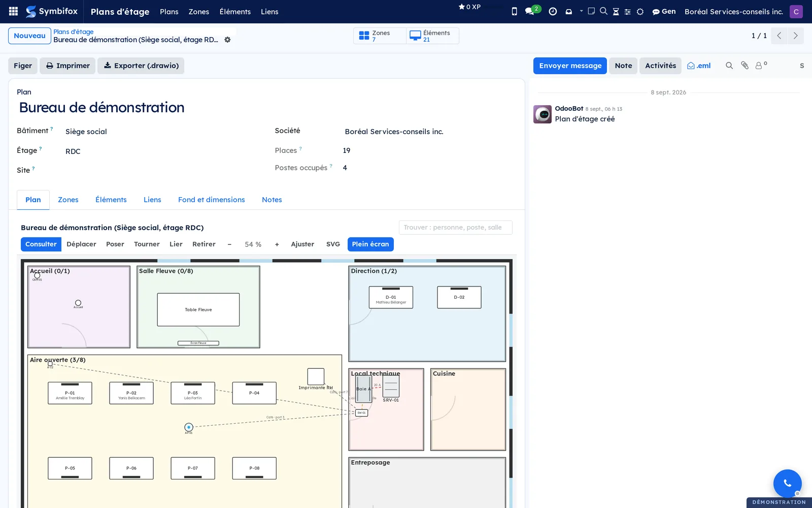Open the mobile phone icon in top bar
This screenshot has width=812, height=508.
pos(514,11)
